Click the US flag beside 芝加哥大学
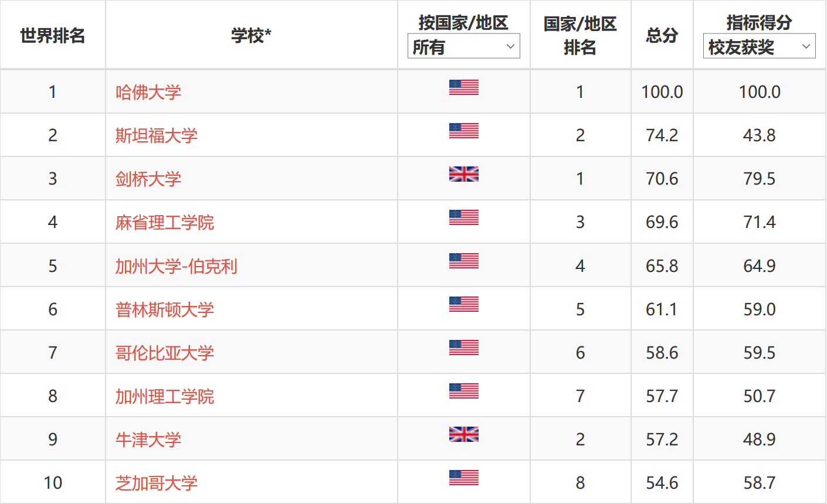The image size is (827, 504). 463,478
